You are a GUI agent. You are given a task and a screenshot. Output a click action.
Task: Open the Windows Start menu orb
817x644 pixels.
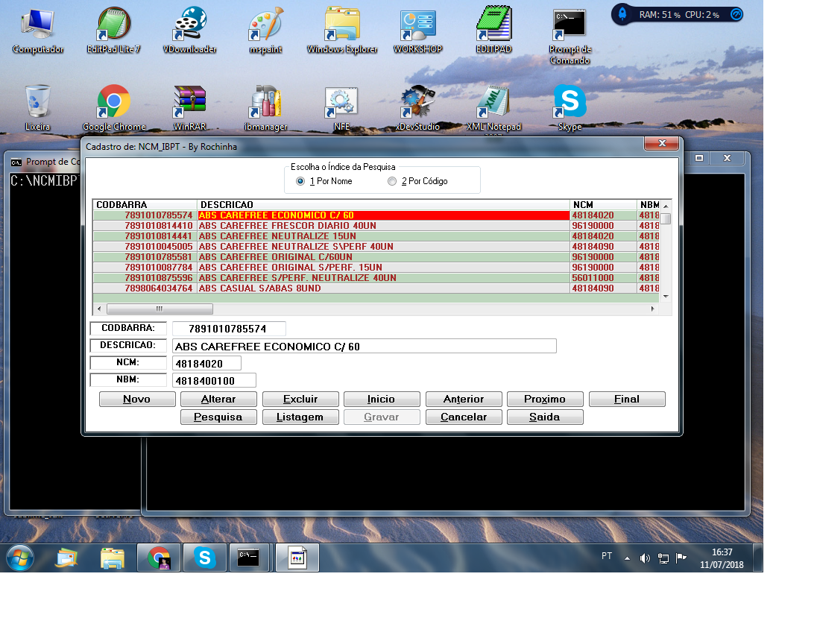coord(19,558)
